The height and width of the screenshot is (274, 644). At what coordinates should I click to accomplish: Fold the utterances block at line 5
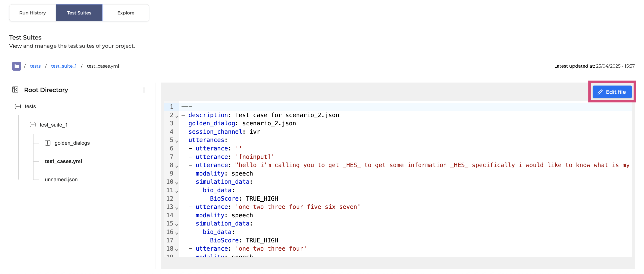tap(177, 141)
